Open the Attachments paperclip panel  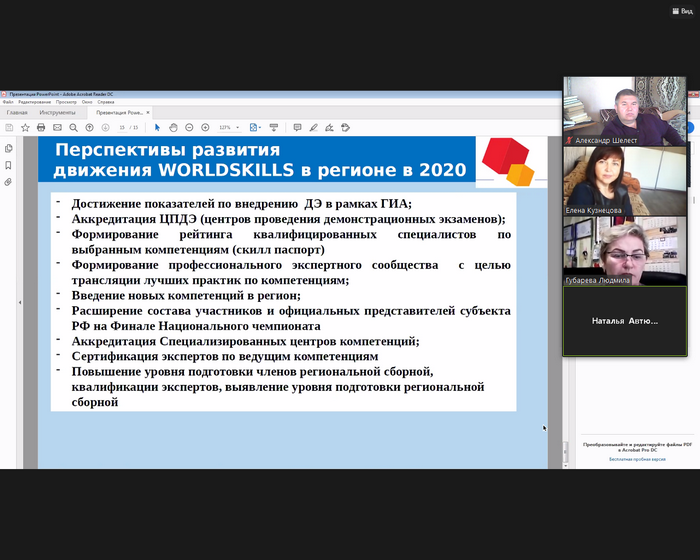click(9, 182)
